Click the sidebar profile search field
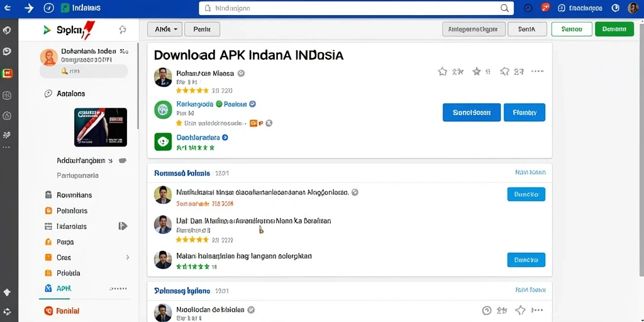This screenshot has width=644, height=322. click(84, 71)
